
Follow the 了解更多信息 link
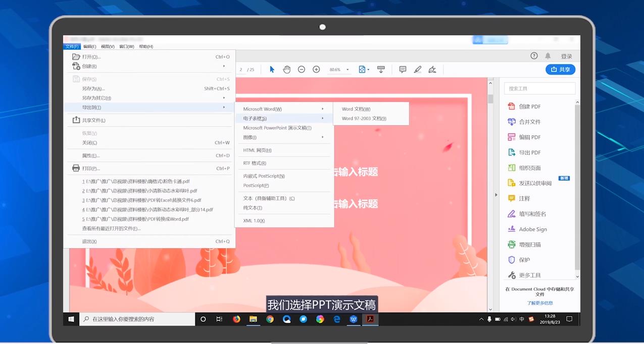pyautogui.click(x=540, y=303)
